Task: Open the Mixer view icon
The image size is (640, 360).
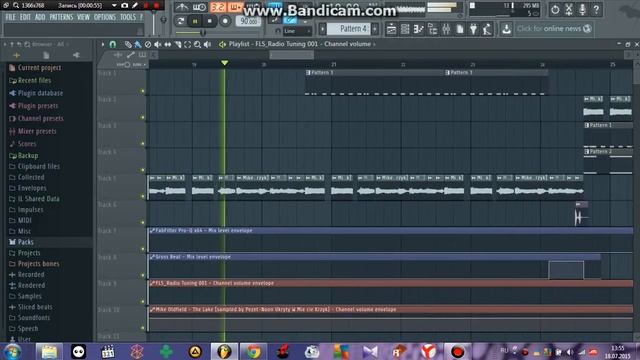Action: (446, 29)
